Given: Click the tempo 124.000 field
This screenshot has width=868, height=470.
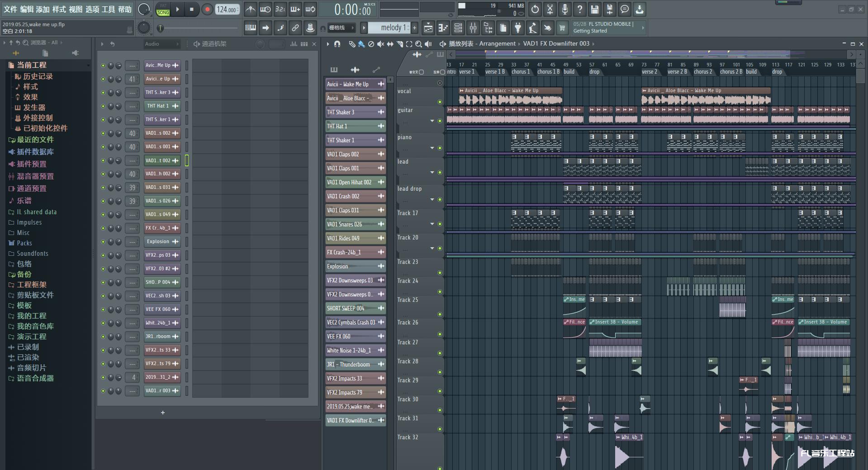Looking at the screenshot, I should (227, 9).
